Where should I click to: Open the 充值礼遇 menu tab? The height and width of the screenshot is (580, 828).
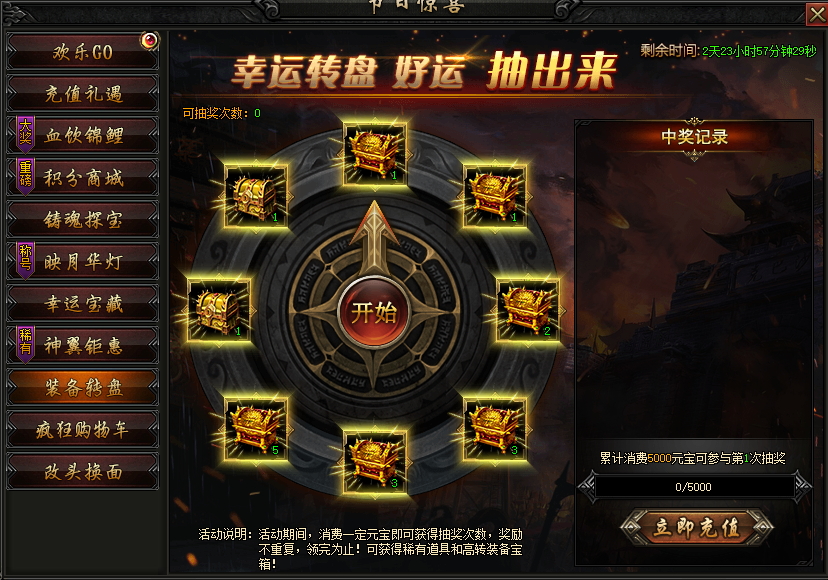pos(82,93)
